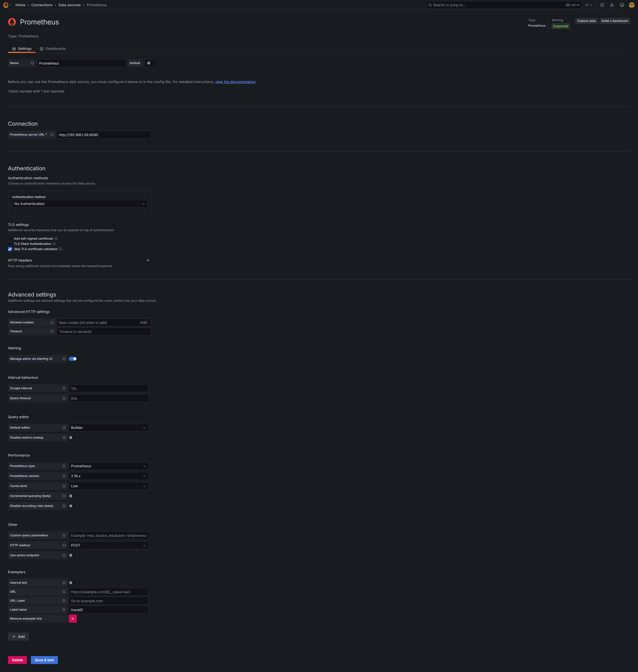Switch to the Dashboards tab
Image resolution: width=638 pixels, height=672 pixels.
pos(53,49)
